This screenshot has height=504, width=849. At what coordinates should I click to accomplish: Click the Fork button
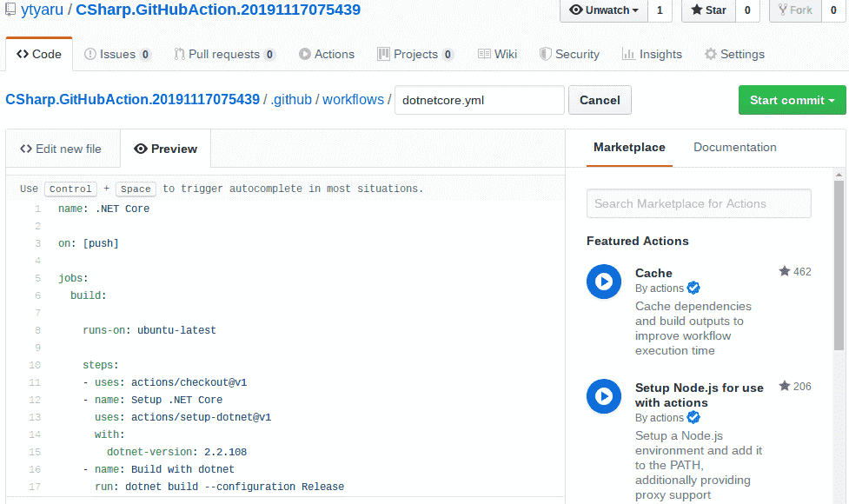pos(795,10)
